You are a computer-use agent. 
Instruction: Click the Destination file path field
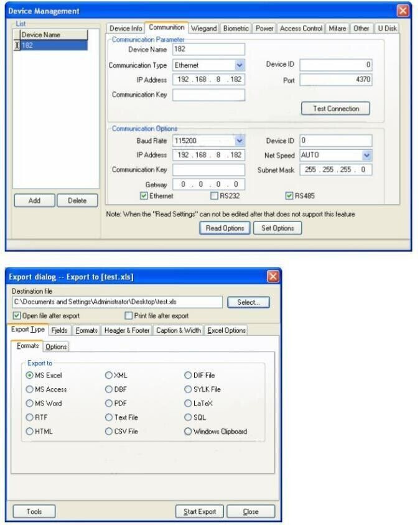(x=117, y=302)
